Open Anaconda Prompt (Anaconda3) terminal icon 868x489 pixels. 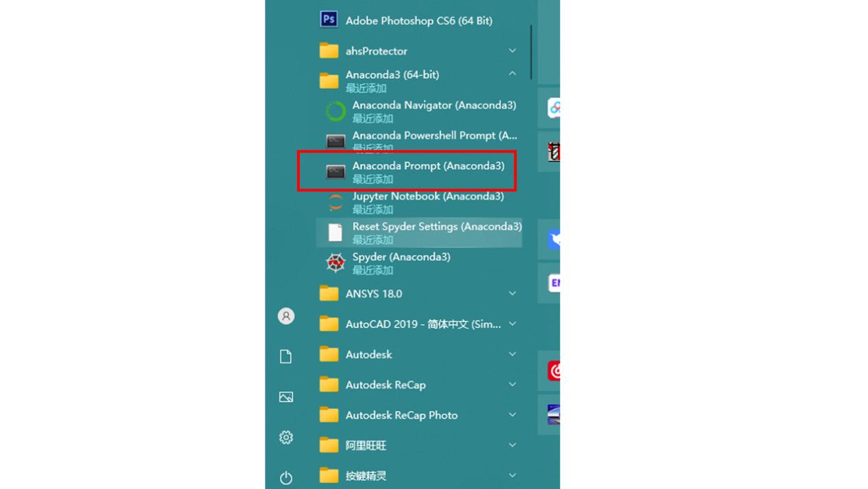click(x=335, y=171)
